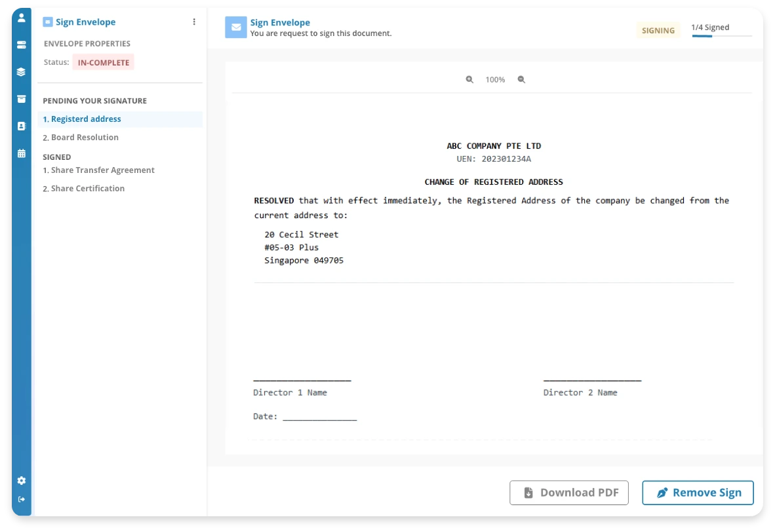Open the archive box icon in sidebar
This screenshot has width=775, height=532.
21,99
